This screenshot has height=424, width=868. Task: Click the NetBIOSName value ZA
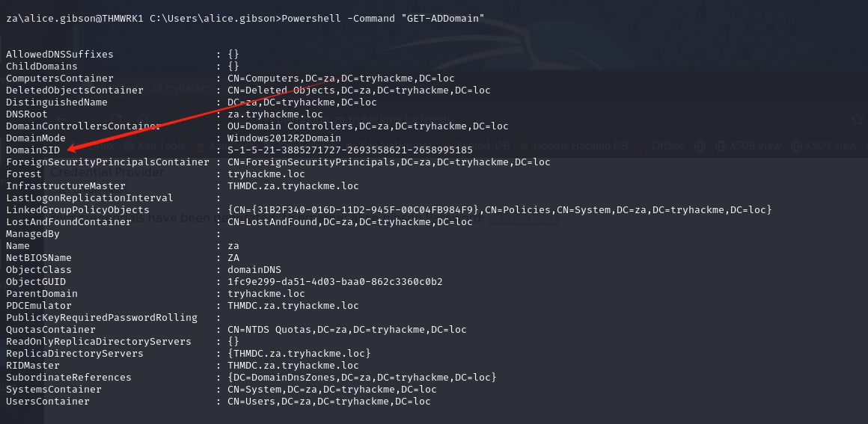tap(233, 258)
